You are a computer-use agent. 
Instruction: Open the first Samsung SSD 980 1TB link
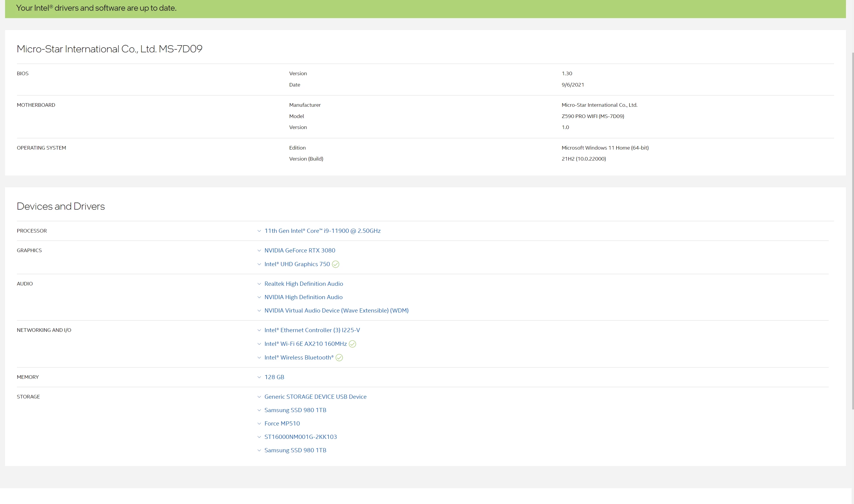click(x=295, y=410)
